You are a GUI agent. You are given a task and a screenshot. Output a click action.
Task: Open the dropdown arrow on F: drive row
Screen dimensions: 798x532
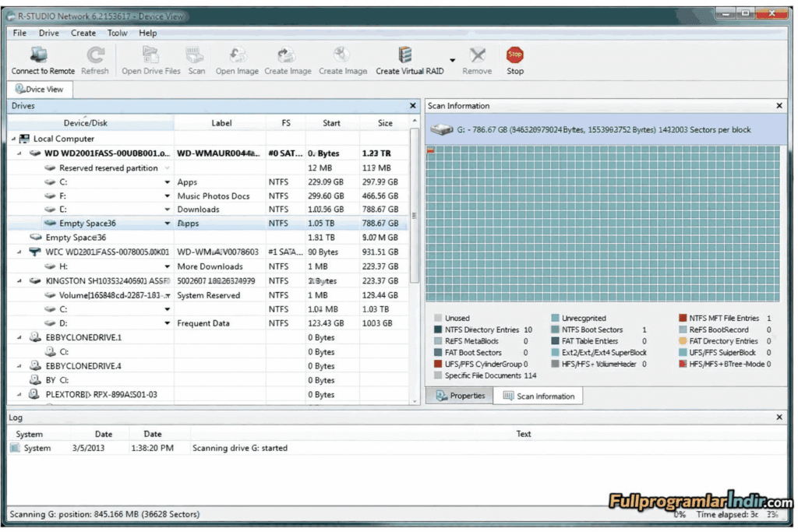[167, 196]
